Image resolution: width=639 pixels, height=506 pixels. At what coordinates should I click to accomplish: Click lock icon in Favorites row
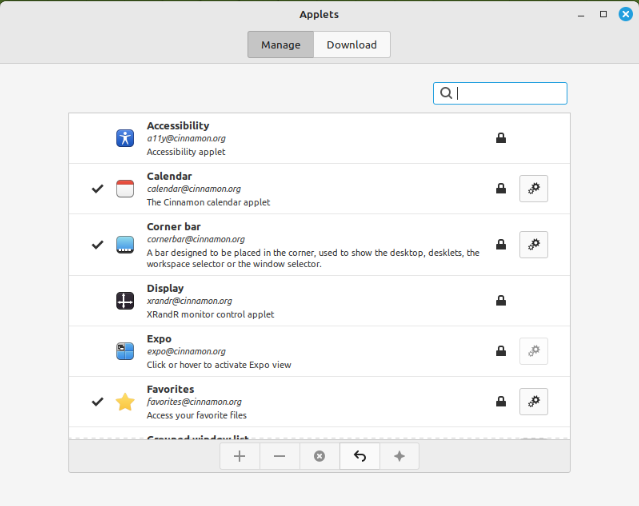[x=501, y=402]
